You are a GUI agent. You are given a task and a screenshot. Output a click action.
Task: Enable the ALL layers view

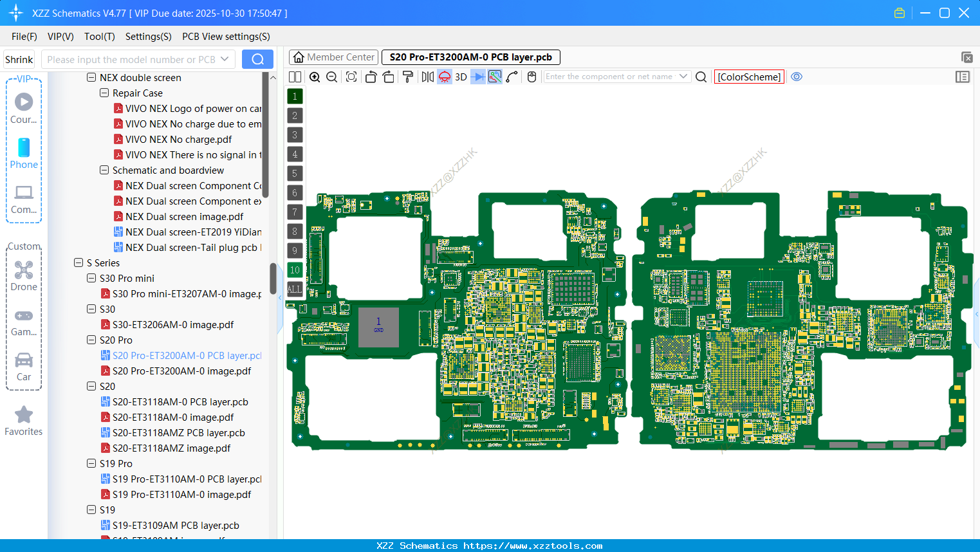pyautogui.click(x=295, y=289)
